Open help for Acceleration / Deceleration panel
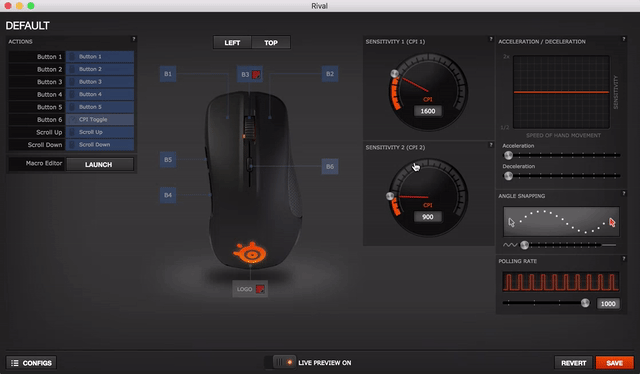This screenshot has height=374, width=640. [624, 39]
